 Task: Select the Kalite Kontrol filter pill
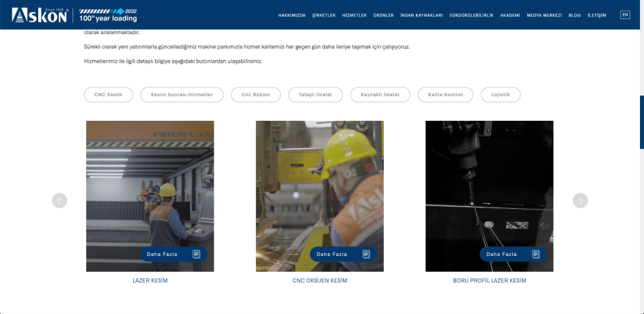click(445, 95)
